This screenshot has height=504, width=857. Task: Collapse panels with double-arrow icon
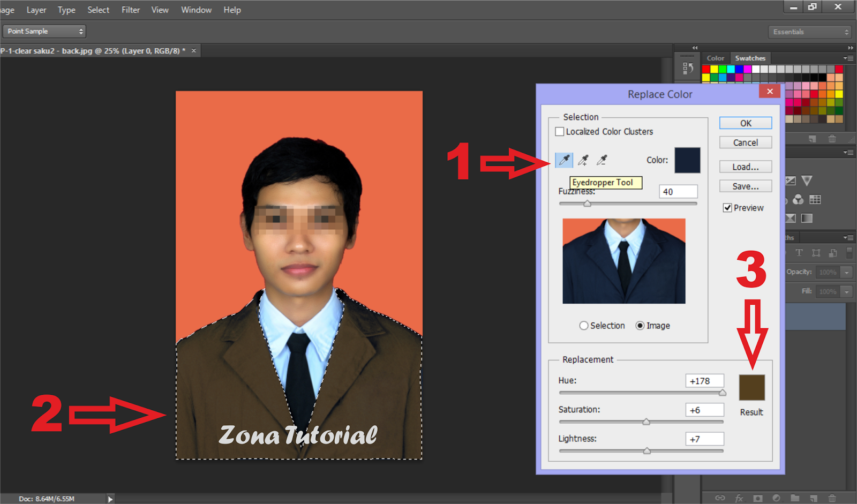[x=850, y=48]
